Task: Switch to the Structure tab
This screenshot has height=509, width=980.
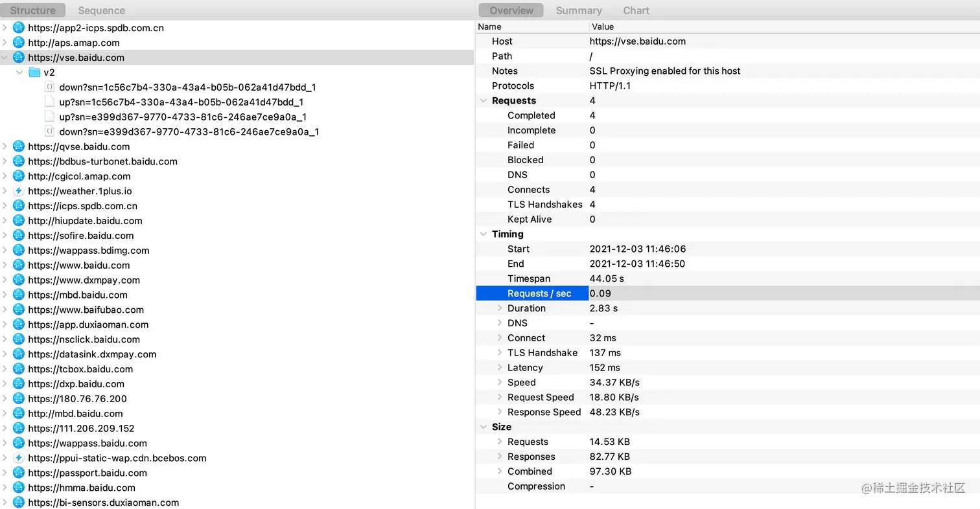Action: tap(33, 10)
